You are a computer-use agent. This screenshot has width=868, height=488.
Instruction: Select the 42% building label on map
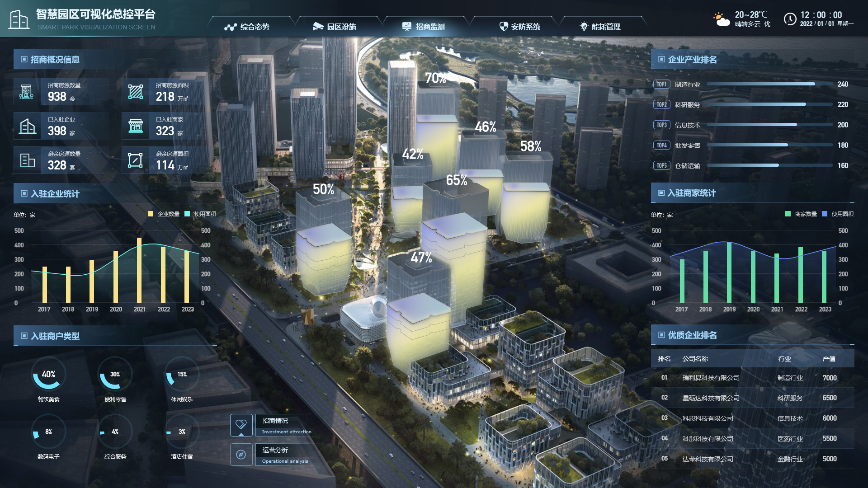pyautogui.click(x=413, y=154)
